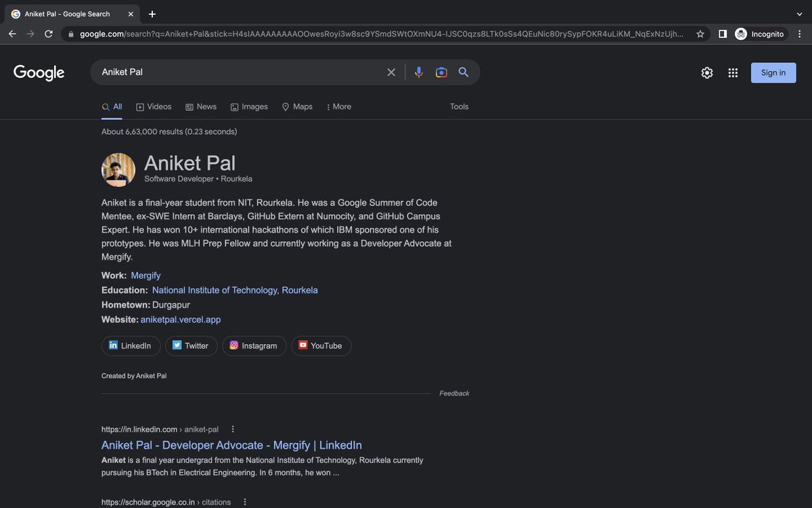
Task: Open the side panel icon
Action: coord(723,34)
